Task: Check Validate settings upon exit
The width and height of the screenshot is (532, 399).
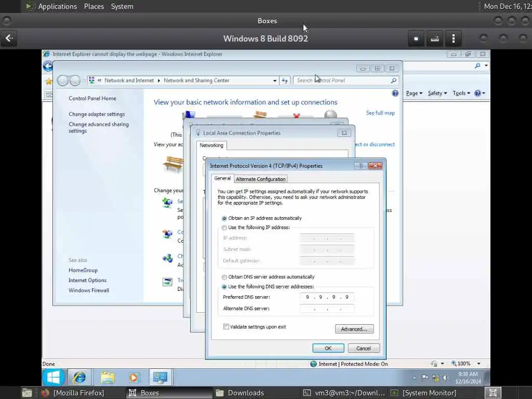Action: [226, 327]
